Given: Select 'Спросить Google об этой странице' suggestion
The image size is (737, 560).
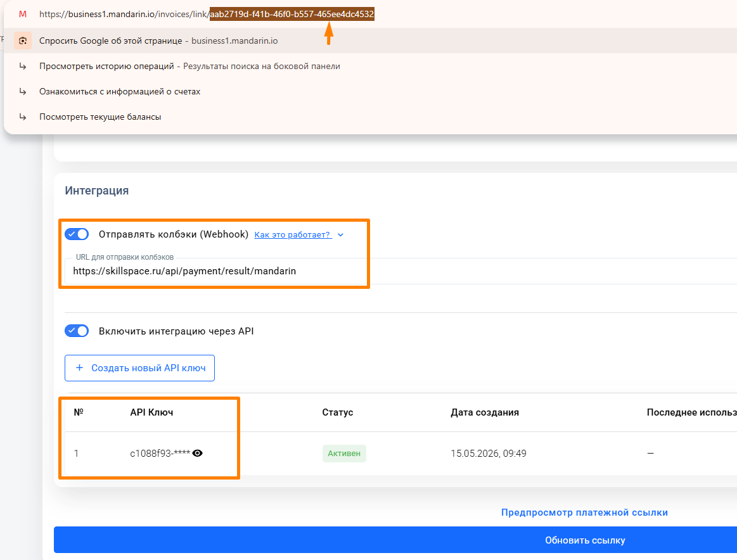Looking at the screenshot, I should (370, 41).
